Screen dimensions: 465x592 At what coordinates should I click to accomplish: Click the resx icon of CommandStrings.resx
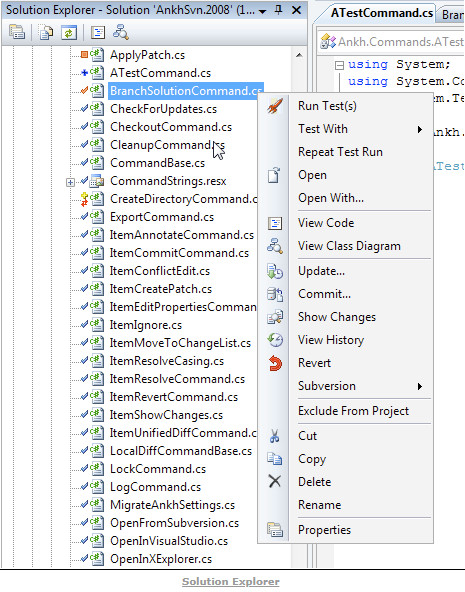click(x=97, y=181)
